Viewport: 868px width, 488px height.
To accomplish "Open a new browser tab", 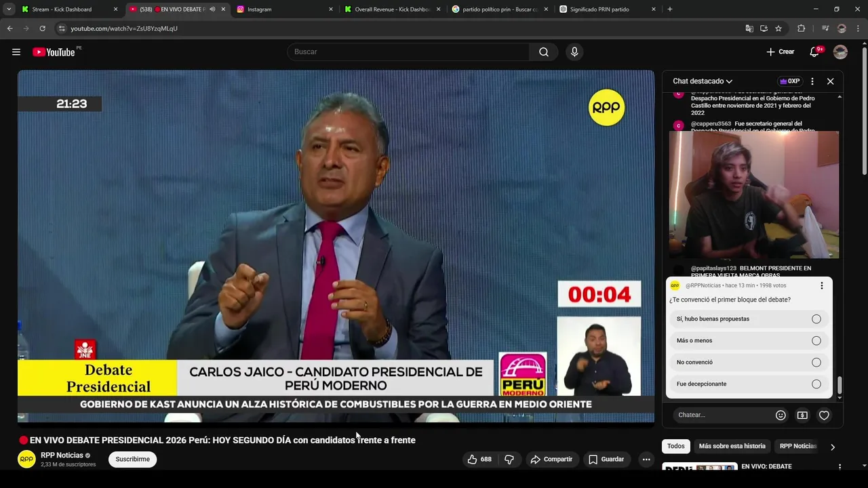I will [x=669, y=9].
